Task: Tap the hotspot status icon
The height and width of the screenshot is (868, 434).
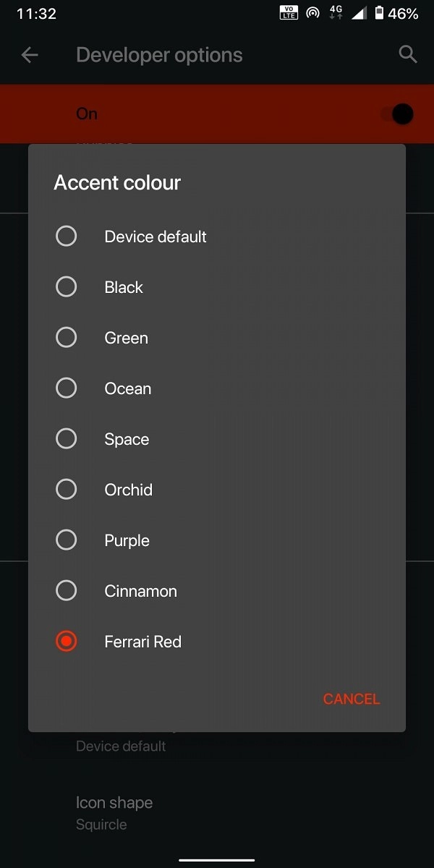Action: (313, 13)
